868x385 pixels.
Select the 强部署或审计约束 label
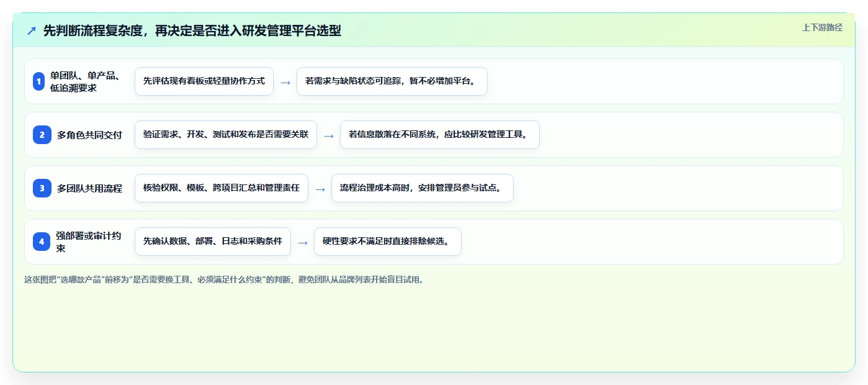point(89,242)
